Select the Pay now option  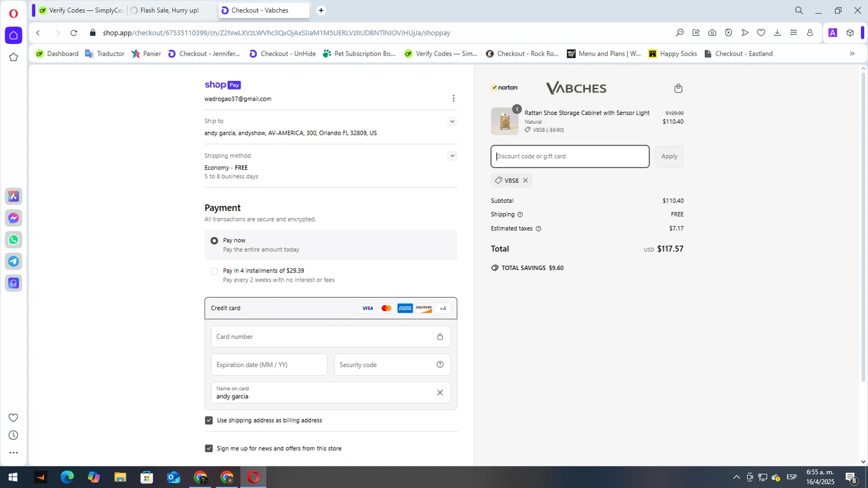214,241
